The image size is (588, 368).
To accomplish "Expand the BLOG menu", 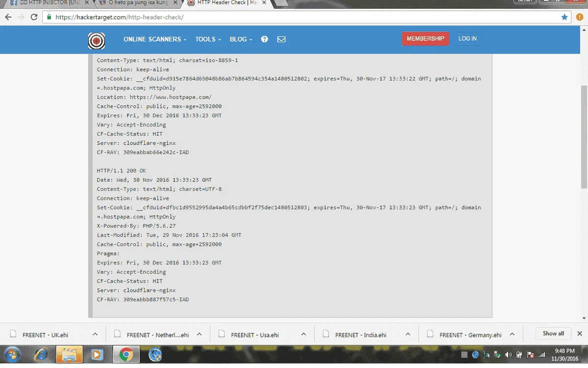I will (x=241, y=39).
